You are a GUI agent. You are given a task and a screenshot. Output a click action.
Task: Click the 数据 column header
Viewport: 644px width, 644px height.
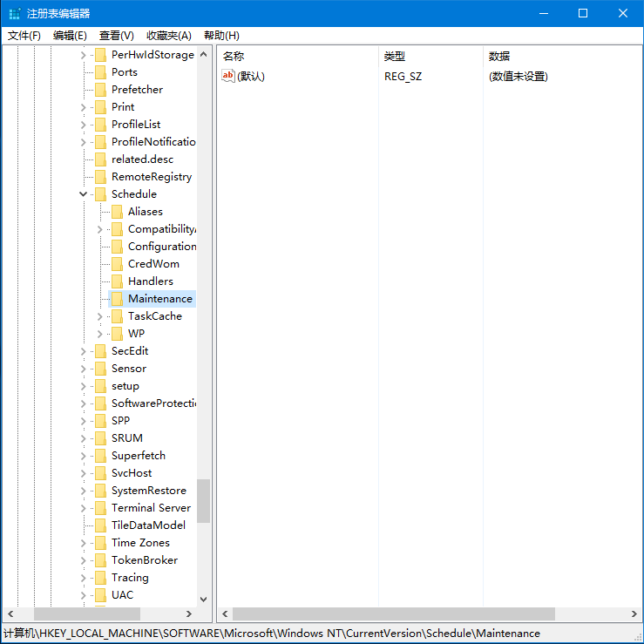[x=563, y=57]
